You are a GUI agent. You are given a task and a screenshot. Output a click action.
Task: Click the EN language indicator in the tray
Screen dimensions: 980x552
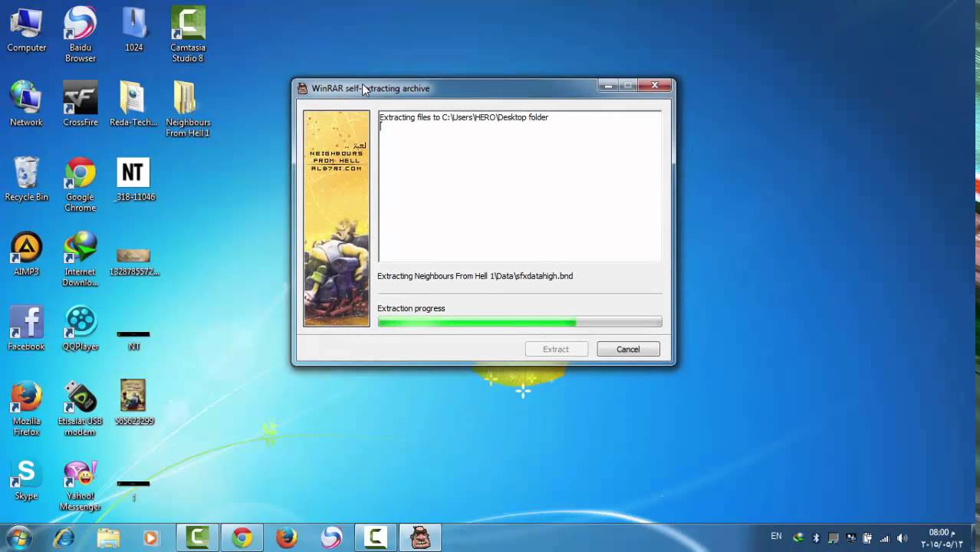(x=776, y=536)
